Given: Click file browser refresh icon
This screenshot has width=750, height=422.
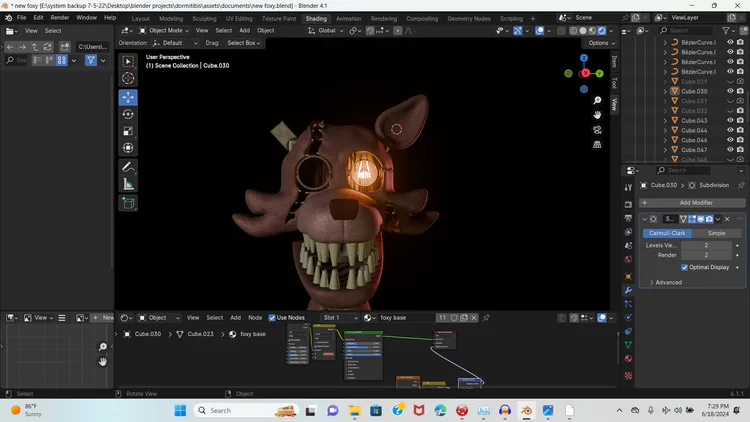Looking at the screenshot, I should click(x=47, y=47).
